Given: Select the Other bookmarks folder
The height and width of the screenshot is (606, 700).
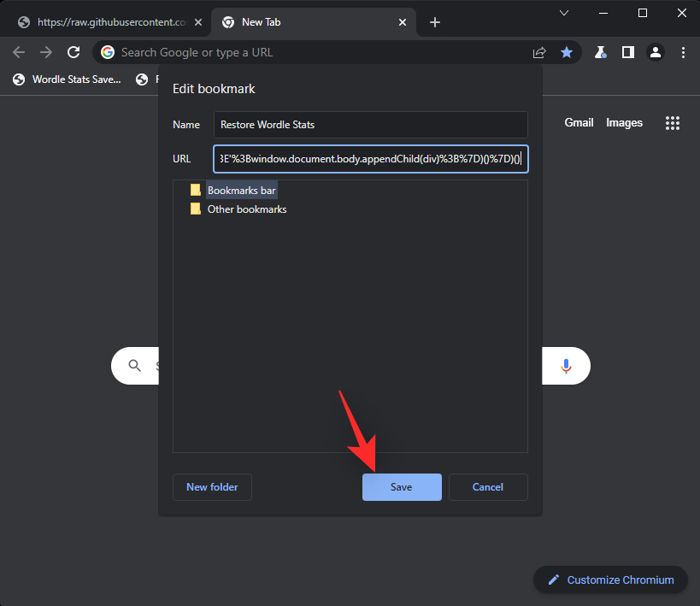Looking at the screenshot, I should pos(246,209).
